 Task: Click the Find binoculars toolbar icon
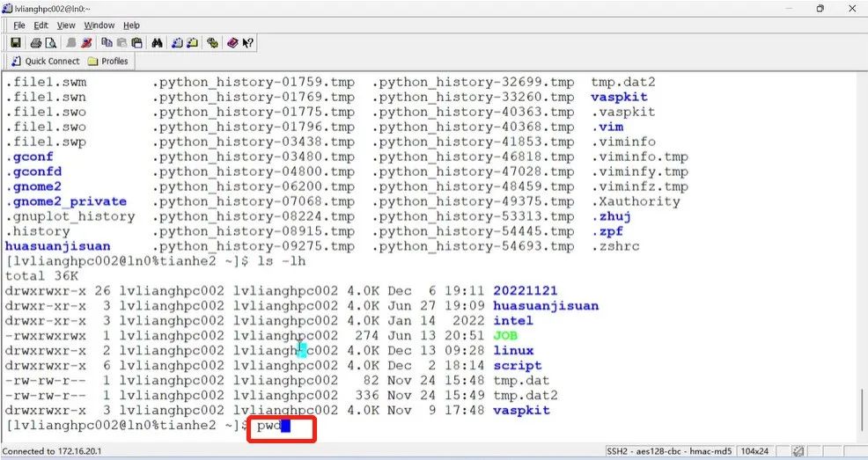pos(158,42)
